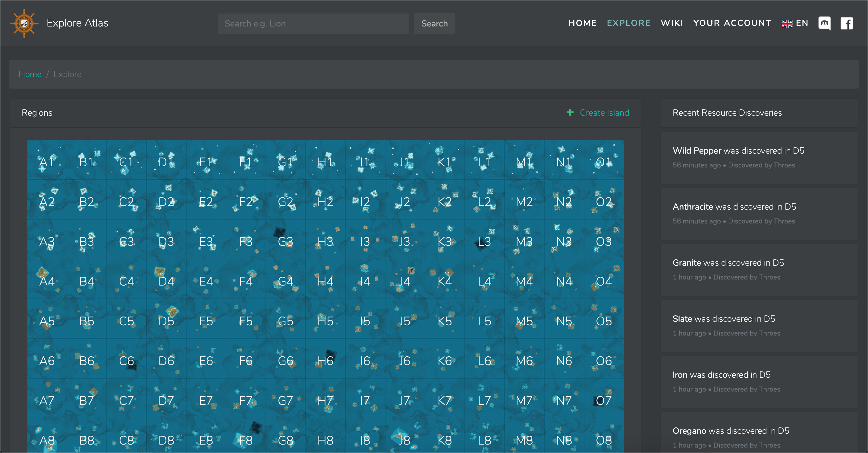Open the EXPLORE menu item
This screenshot has height=453, width=868.
coord(628,23)
